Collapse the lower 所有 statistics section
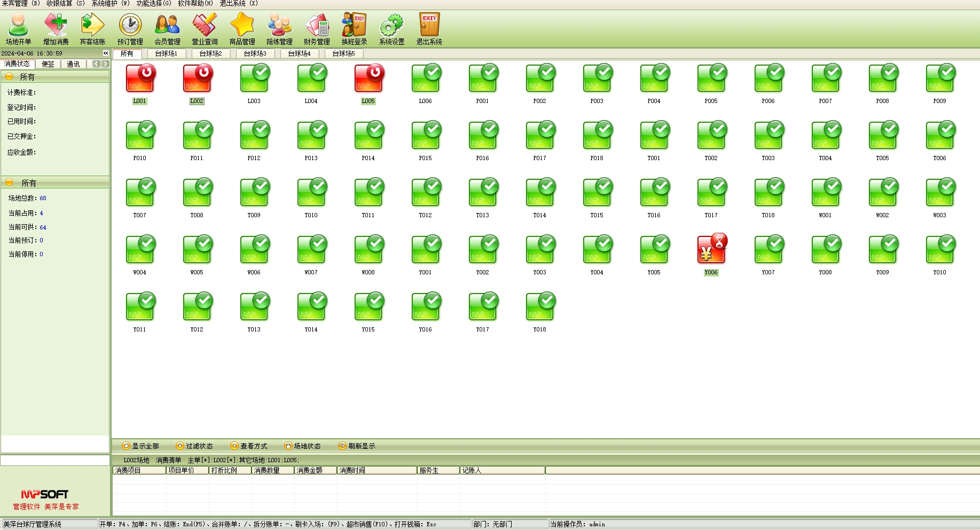 click(x=9, y=183)
